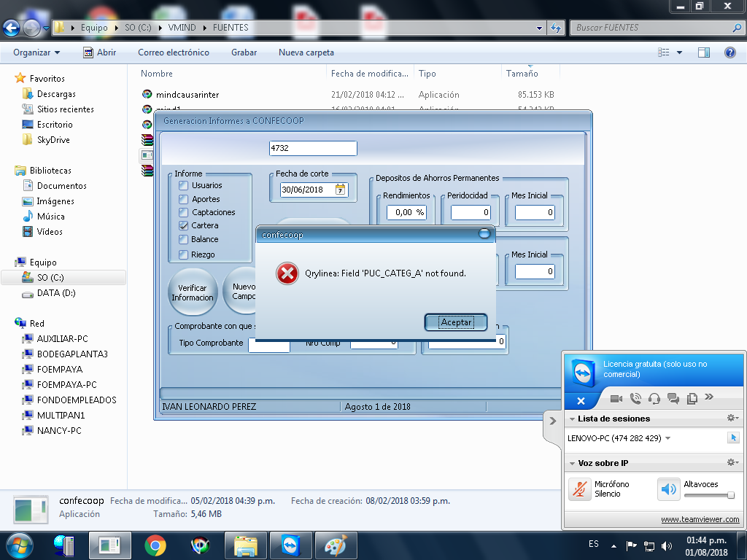
Task: Open the www.teamviewer.com link
Action: click(x=700, y=519)
